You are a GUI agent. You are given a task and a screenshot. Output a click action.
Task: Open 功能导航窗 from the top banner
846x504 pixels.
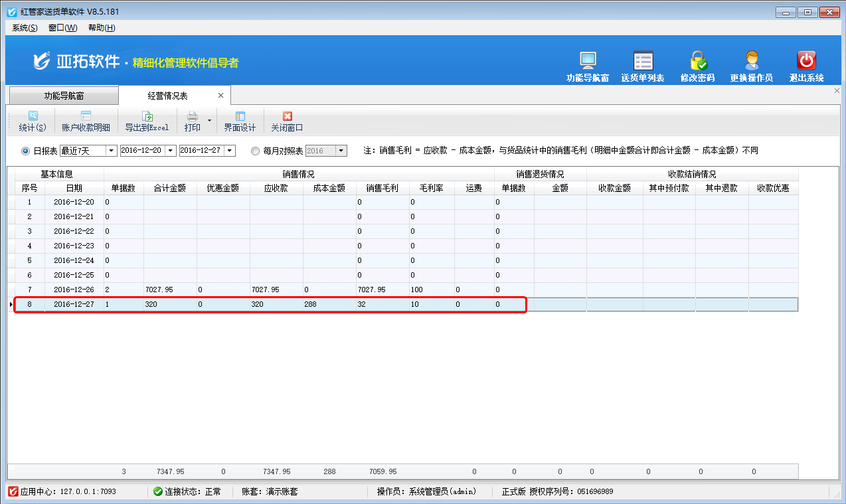(x=588, y=61)
